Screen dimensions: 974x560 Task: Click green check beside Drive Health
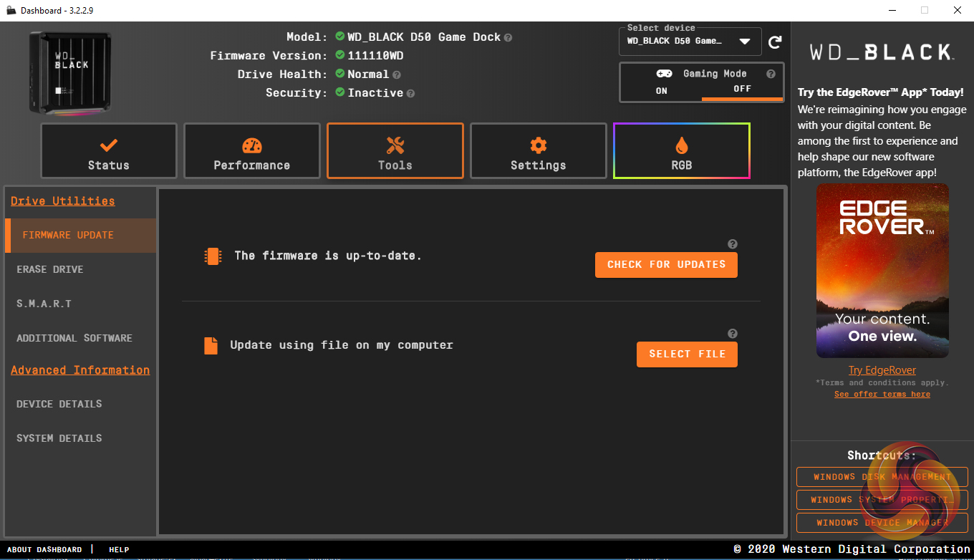(x=340, y=74)
